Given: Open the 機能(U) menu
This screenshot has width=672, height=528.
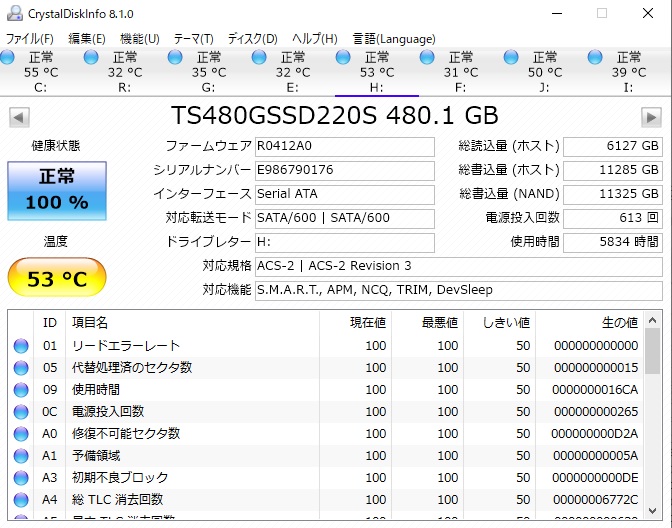Looking at the screenshot, I should (x=140, y=39).
